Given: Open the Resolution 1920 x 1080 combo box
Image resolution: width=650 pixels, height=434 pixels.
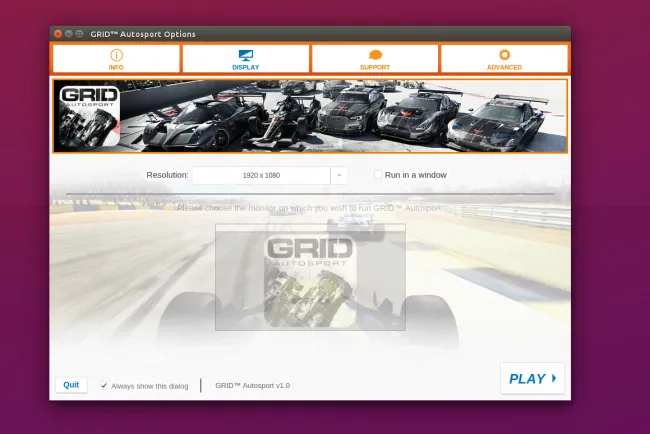Looking at the screenshot, I should [x=269, y=175].
